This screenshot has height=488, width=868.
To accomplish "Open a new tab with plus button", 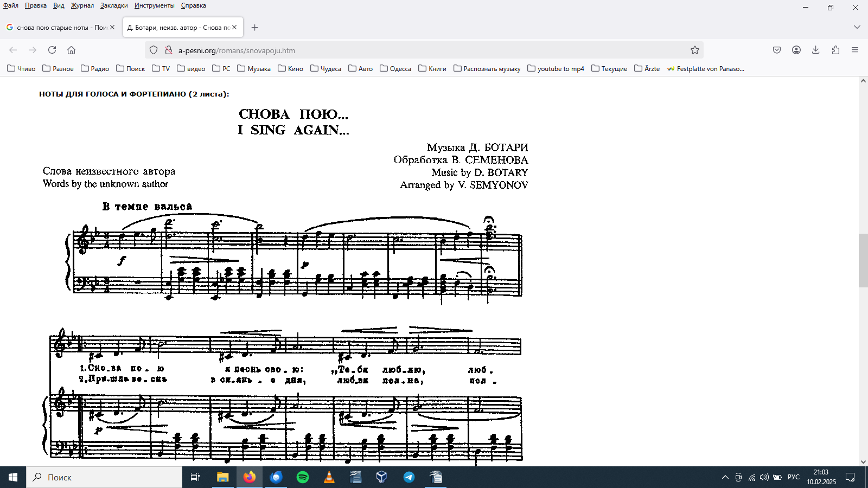I will [x=255, y=27].
